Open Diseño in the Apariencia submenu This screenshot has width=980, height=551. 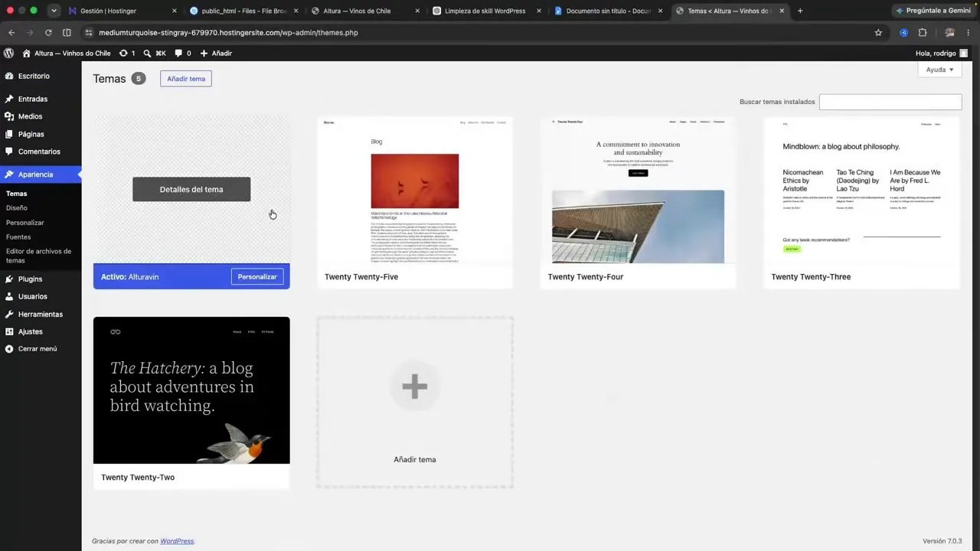[x=17, y=208]
